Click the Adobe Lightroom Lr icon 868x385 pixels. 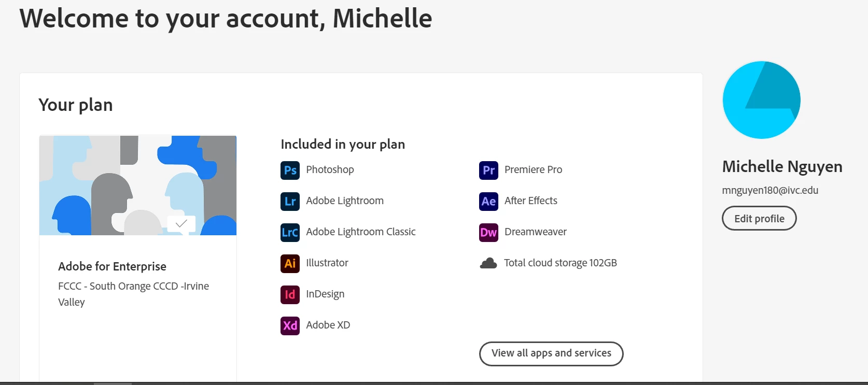pyautogui.click(x=290, y=202)
